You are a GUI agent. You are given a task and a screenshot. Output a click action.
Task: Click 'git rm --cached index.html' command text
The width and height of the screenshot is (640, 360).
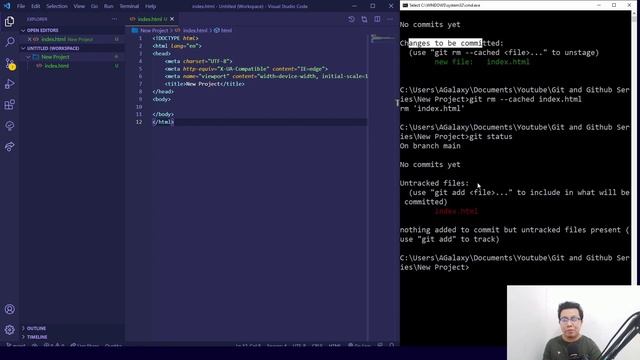click(525, 99)
